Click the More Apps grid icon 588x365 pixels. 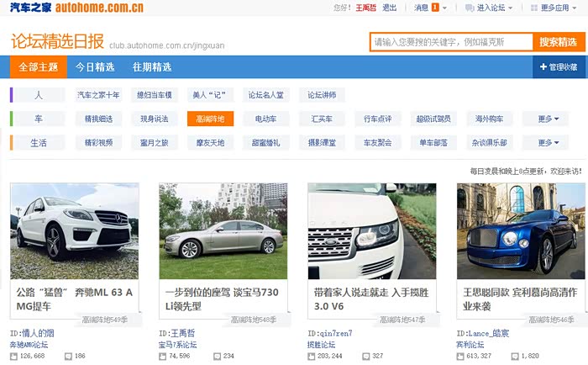[535, 8]
